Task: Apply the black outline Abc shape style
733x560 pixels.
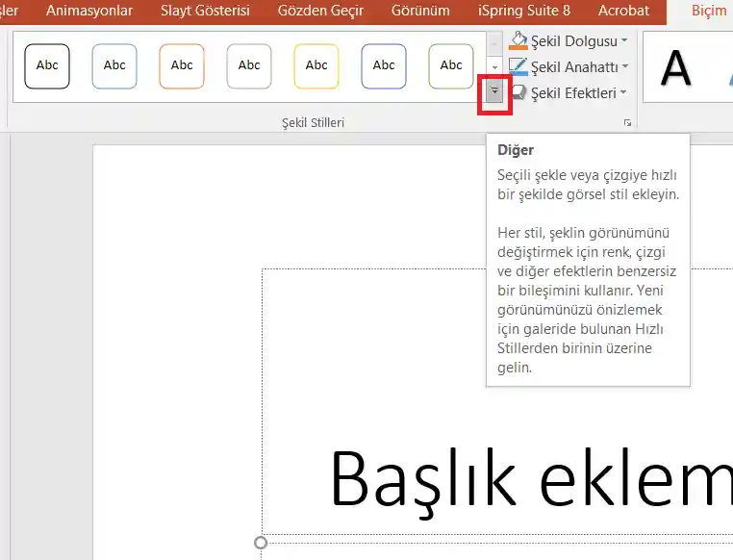Action: (47, 65)
